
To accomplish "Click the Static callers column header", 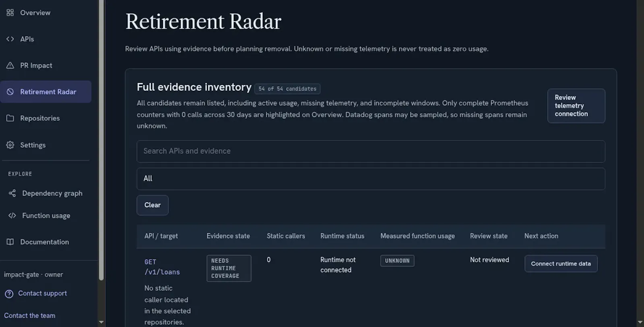I will [286, 236].
